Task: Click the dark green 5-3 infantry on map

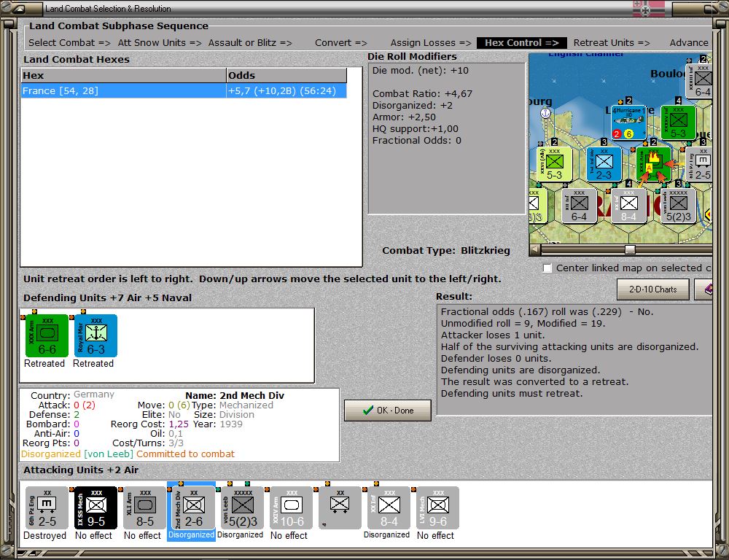Action: click(678, 122)
